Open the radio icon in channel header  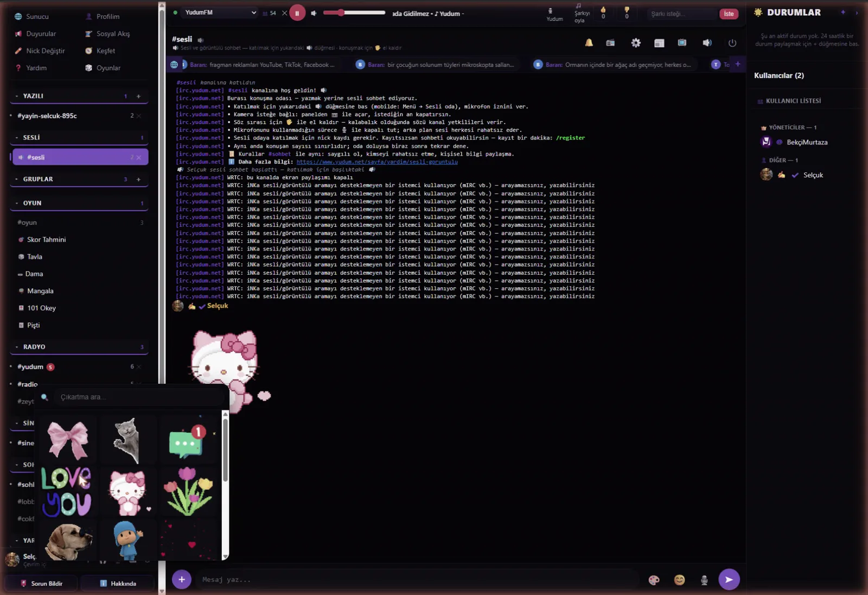point(610,43)
